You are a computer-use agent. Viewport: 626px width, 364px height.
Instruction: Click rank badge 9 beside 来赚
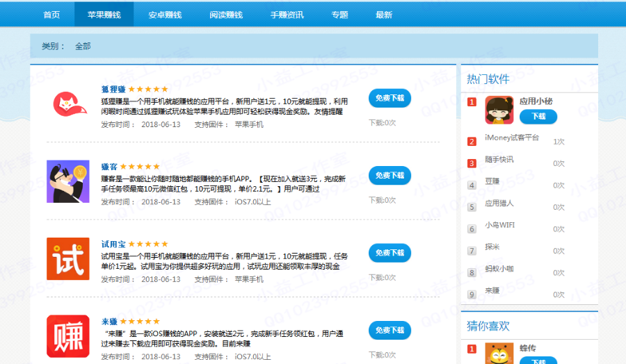tap(472, 295)
